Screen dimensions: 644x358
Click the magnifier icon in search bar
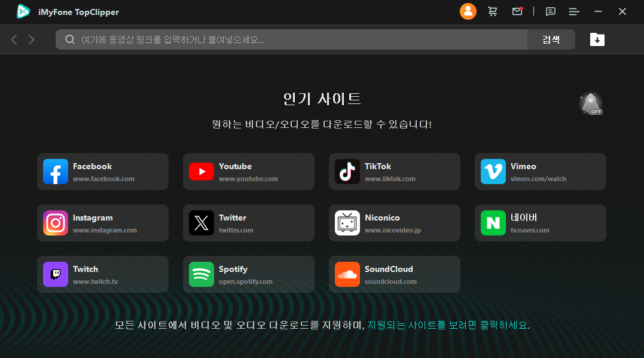coord(70,39)
